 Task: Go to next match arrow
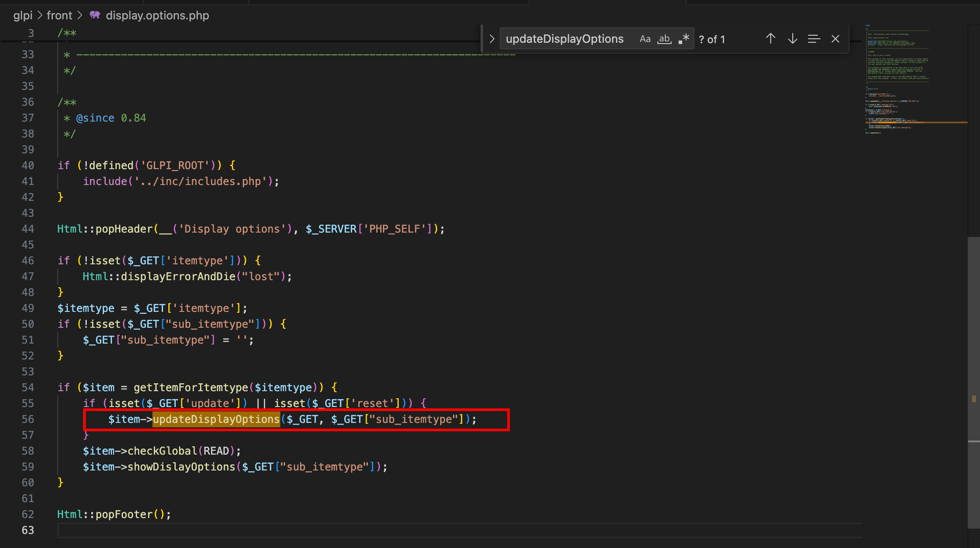[x=792, y=39]
